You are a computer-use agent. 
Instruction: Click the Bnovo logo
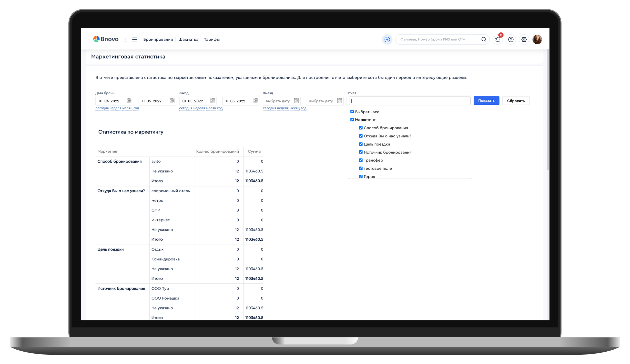coord(106,39)
